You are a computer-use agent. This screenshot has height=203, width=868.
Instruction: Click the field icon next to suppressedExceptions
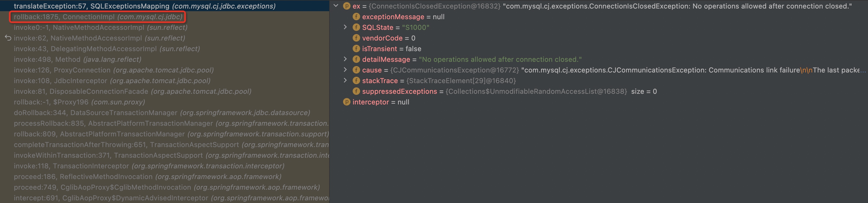(x=356, y=91)
